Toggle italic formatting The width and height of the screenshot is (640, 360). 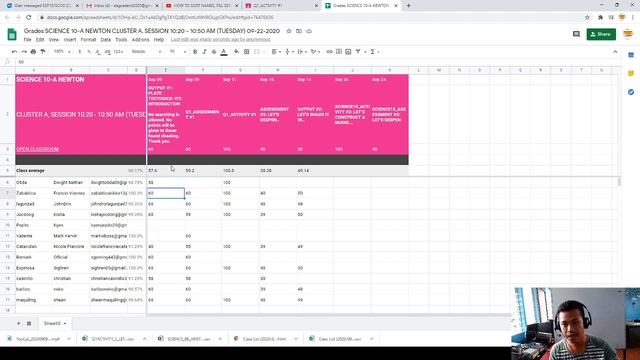point(204,52)
